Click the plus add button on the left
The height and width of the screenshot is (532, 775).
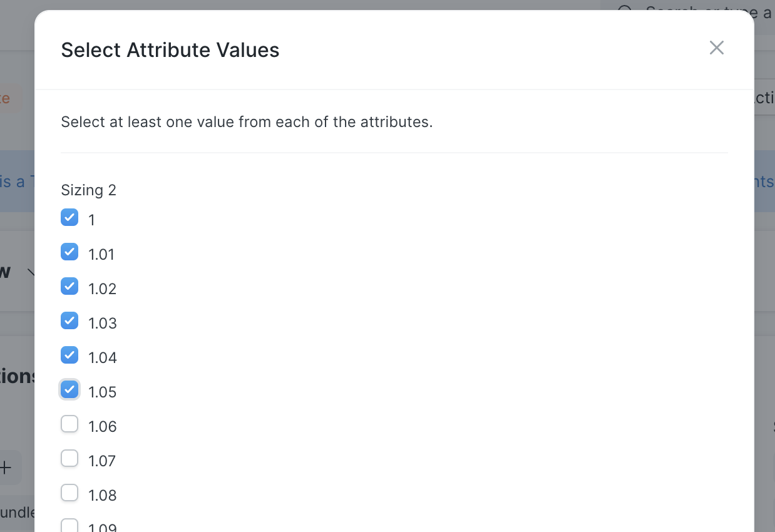(x=6, y=467)
